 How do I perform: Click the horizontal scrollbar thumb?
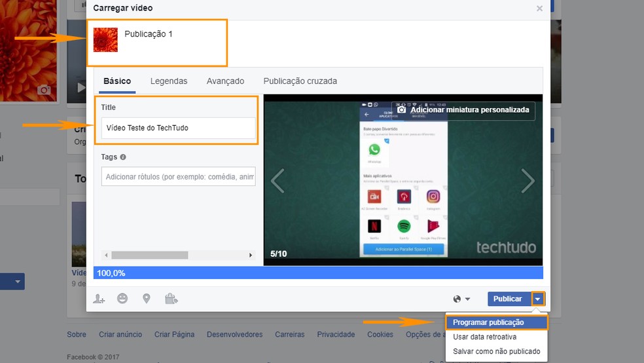(150, 256)
